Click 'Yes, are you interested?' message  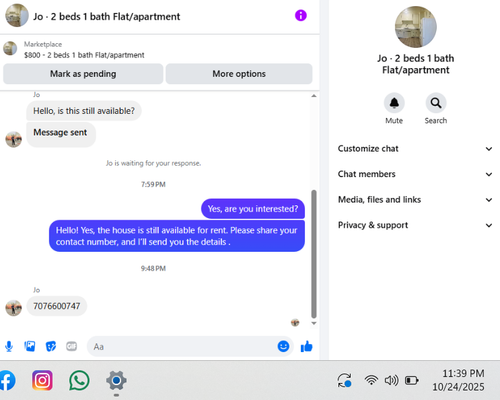[253, 209]
